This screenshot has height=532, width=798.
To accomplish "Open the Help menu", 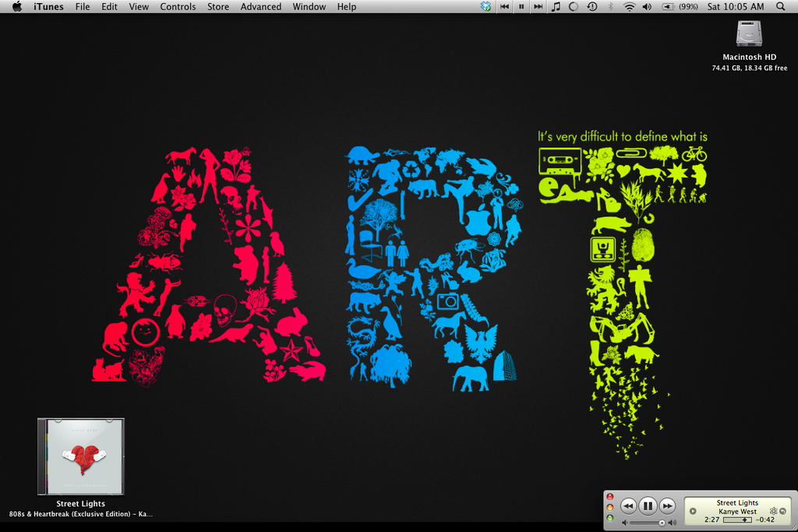I will point(346,6).
